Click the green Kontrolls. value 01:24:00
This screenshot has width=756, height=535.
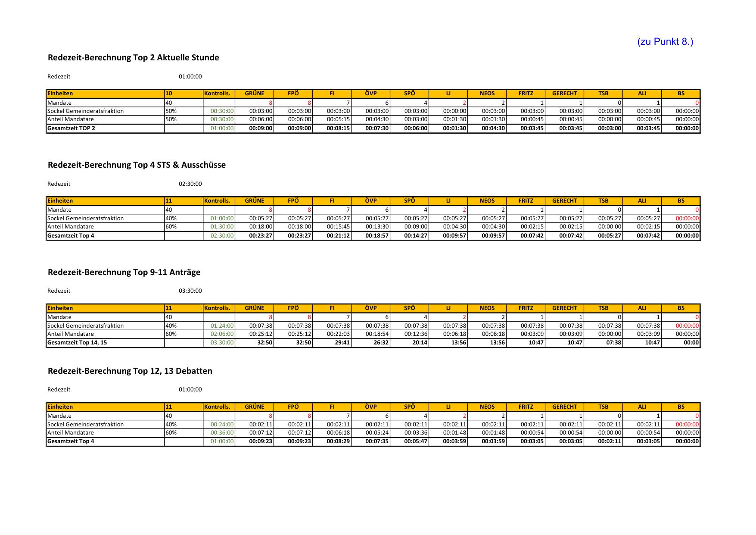222,326
